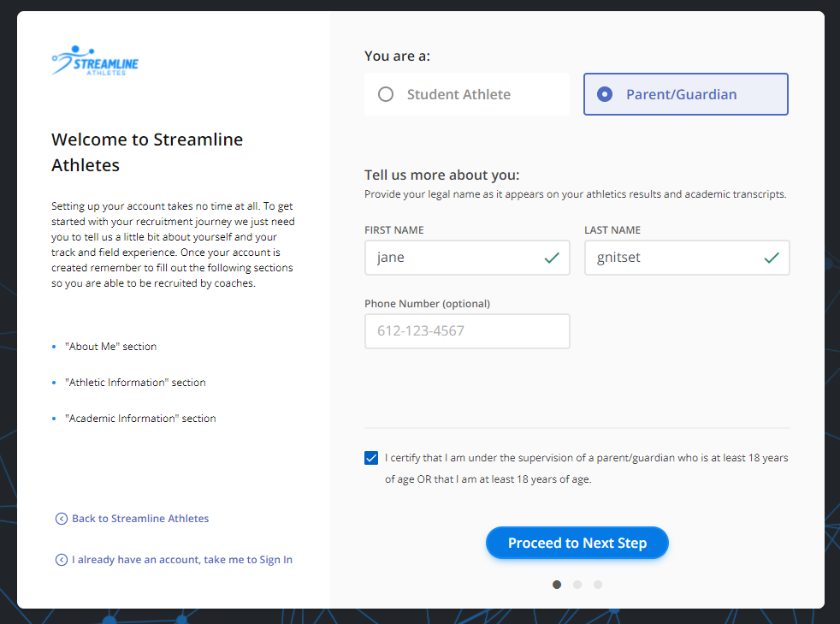Click the arrow icon beside the Sign In link
The width and height of the screenshot is (840, 624).
pos(62,560)
